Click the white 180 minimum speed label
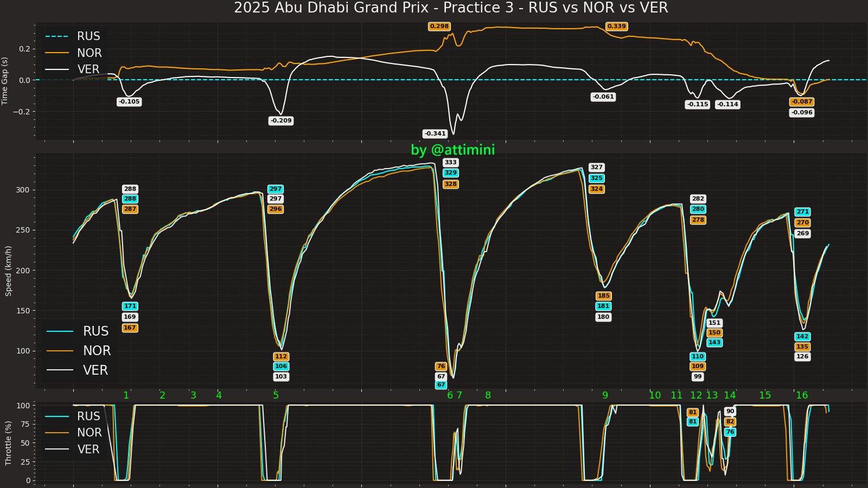 (603, 317)
